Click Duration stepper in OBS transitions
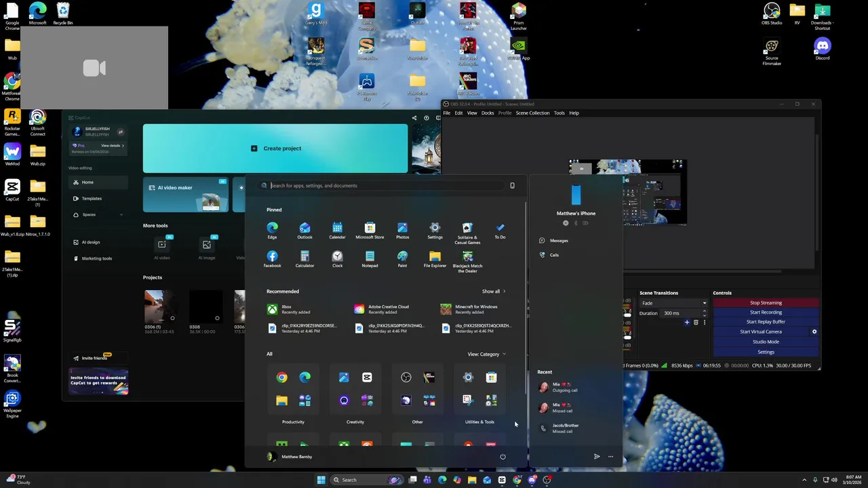This screenshot has width=868, height=488. click(x=704, y=313)
